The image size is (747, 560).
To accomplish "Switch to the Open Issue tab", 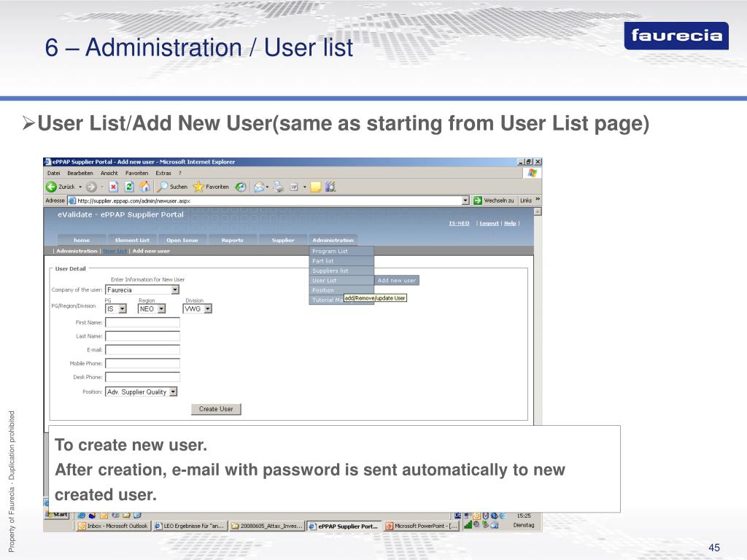I will tap(182, 240).
